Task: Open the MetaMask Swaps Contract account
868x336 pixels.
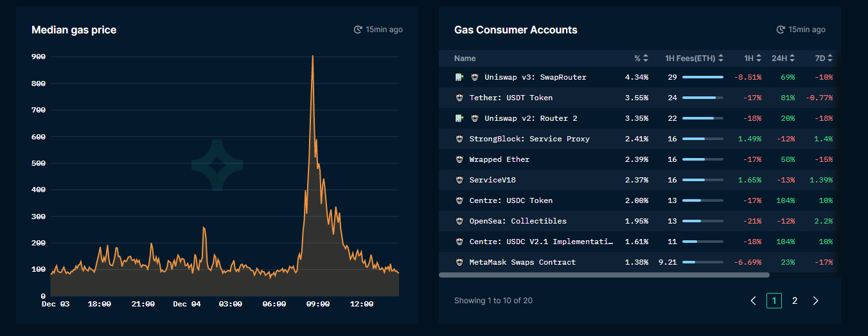Action: (522, 262)
